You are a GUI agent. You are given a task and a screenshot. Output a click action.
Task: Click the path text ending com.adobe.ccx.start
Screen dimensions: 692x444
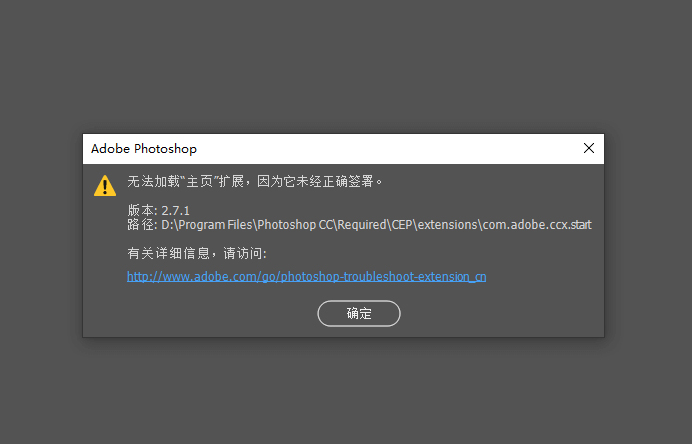359,225
